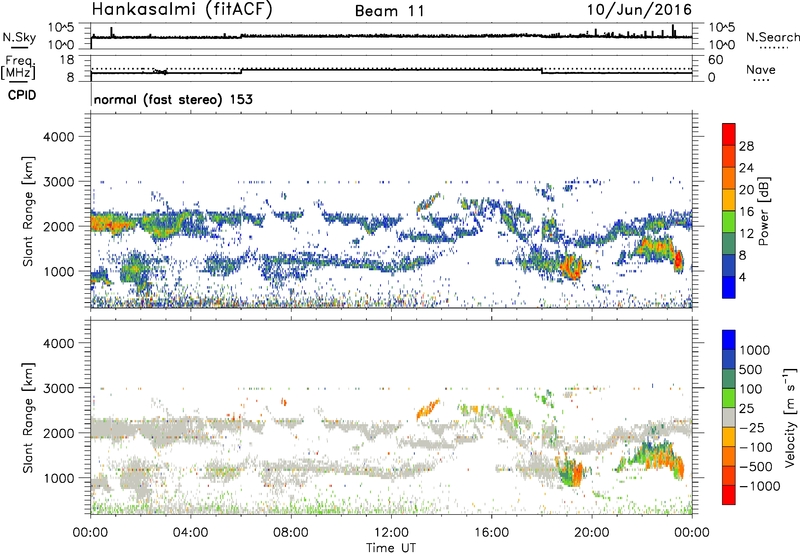
Task: Click the 'Time UT' axis title
Action: tap(391, 548)
